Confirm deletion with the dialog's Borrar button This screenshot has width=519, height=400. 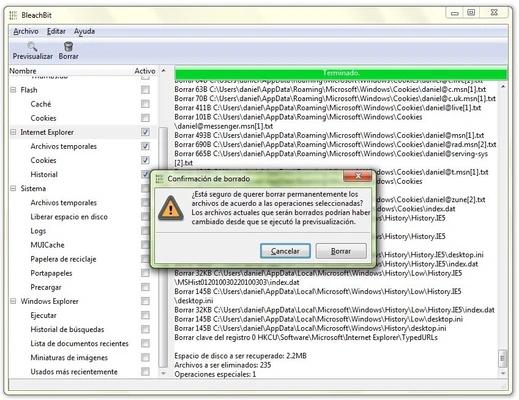click(341, 251)
